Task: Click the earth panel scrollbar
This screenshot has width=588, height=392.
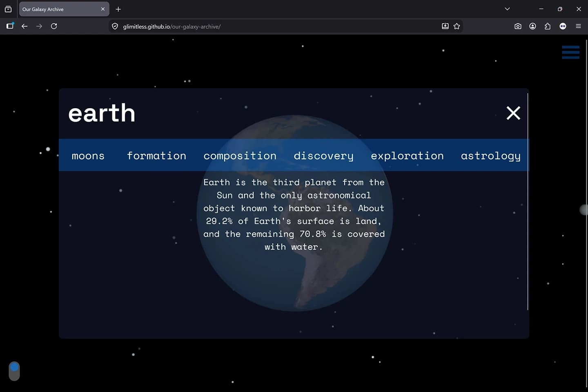Action: [528, 201]
